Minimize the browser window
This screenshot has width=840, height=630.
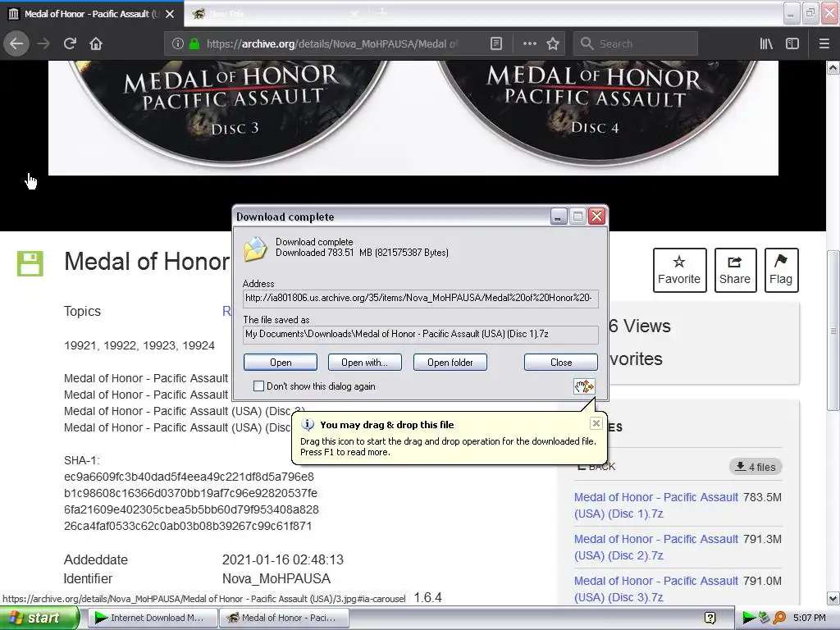[791, 13]
